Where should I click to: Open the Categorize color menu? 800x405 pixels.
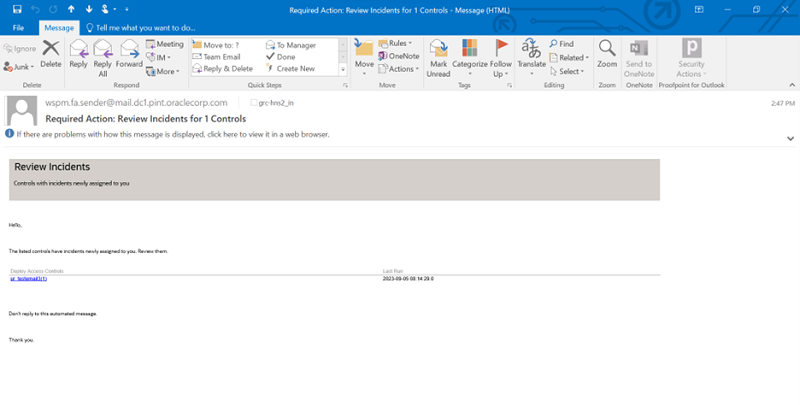coord(469,58)
